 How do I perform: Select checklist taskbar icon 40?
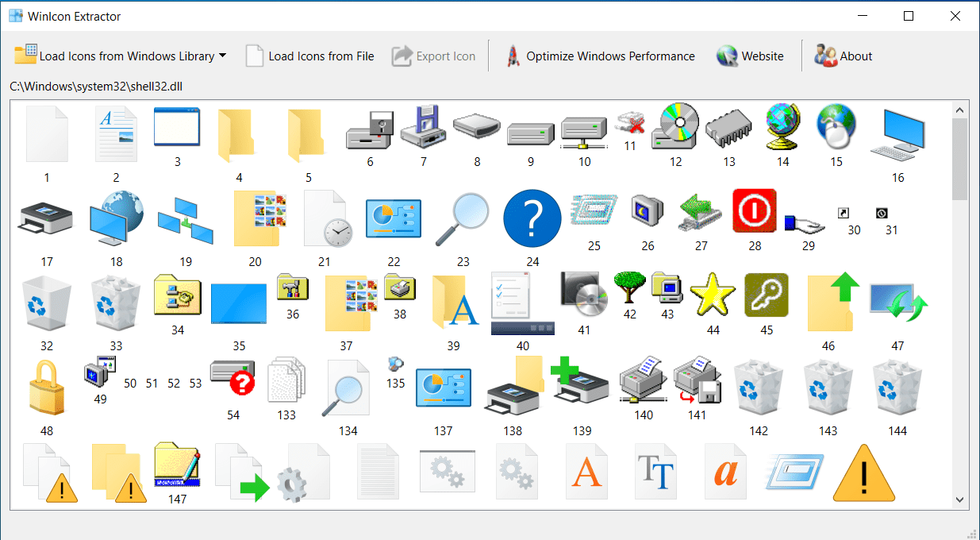522,303
